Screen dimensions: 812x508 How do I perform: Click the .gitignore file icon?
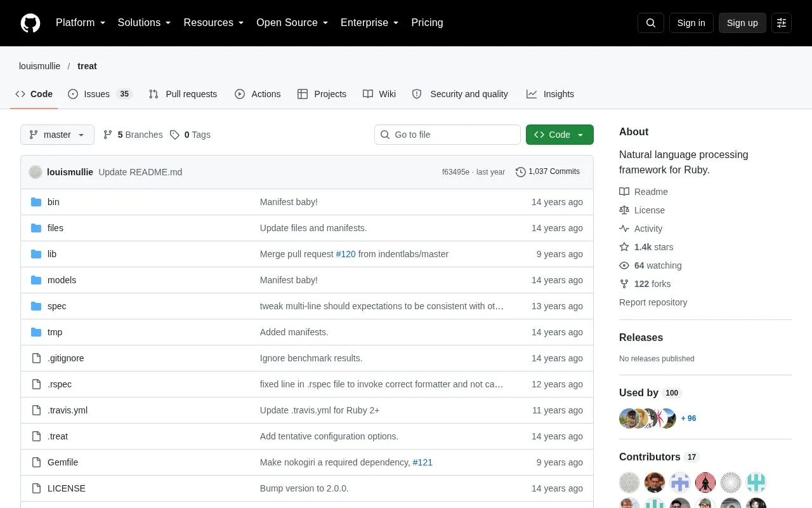point(36,358)
